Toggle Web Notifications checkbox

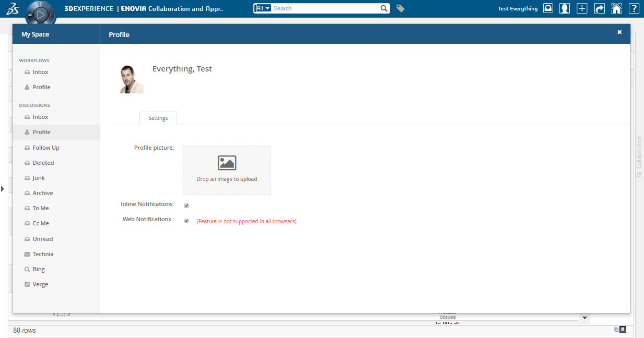[x=186, y=221]
